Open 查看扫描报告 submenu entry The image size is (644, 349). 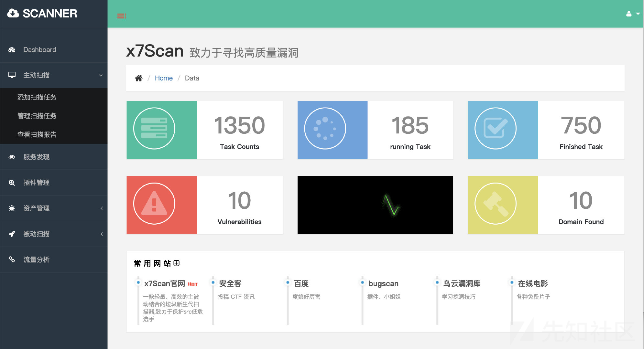coord(37,134)
